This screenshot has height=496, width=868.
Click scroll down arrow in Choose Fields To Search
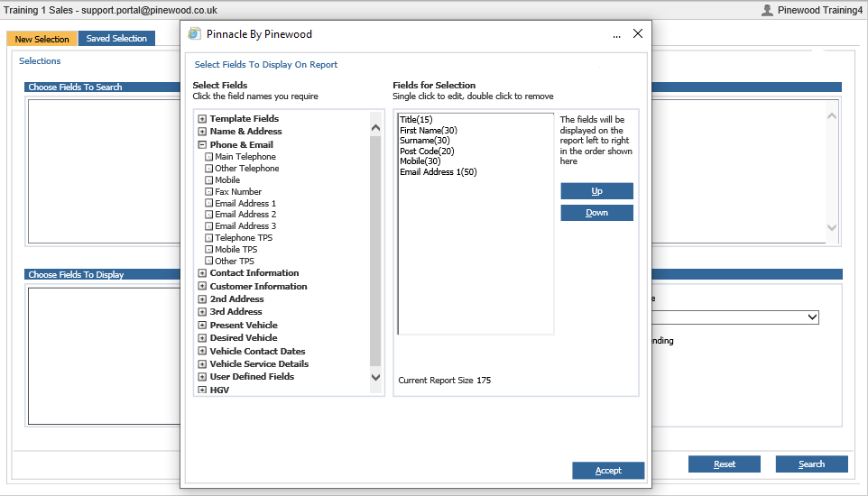pyautogui.click(x=832, y=227)
